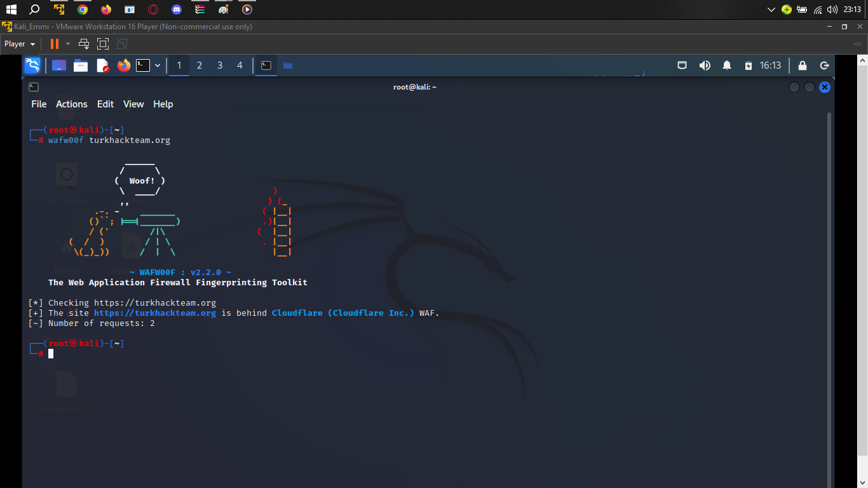Open the terminal Actions menu
Viewport: 868px width, 488px height.
72,104
